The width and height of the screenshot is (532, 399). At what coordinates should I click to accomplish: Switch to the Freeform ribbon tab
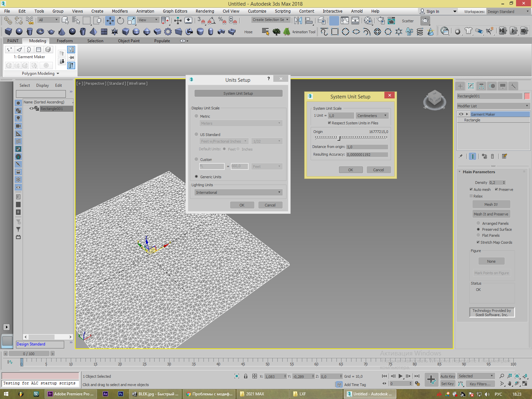(65, 41)
